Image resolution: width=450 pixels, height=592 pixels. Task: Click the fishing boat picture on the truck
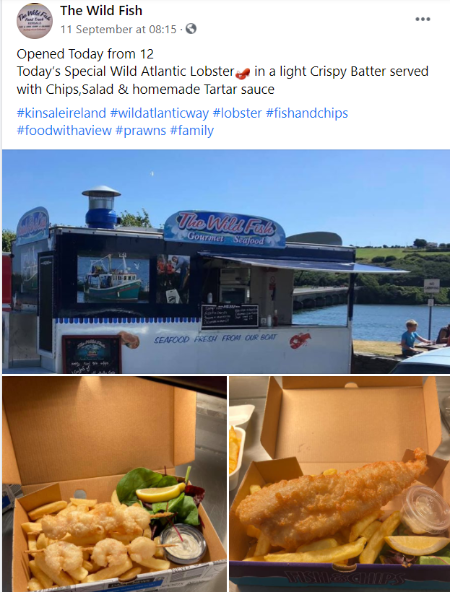point(113,279)
